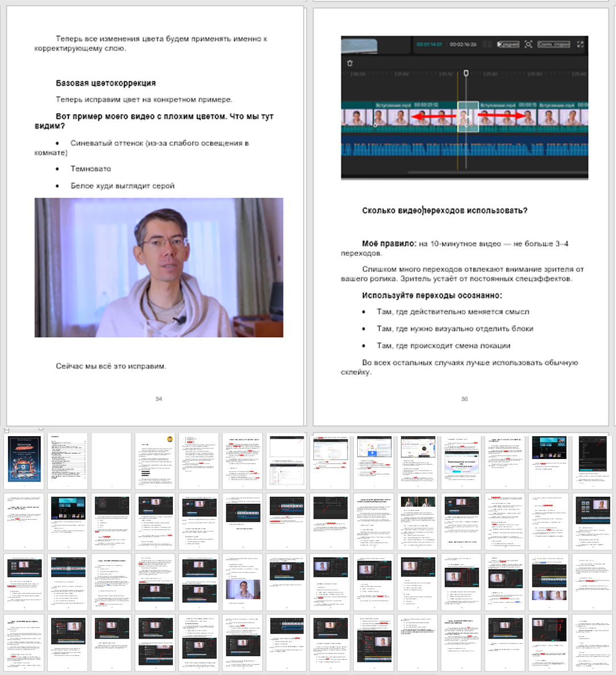
Task: Place cursor in "Сколько видеопереходов использовать?" heading
Action: click(x=444, y=210)
